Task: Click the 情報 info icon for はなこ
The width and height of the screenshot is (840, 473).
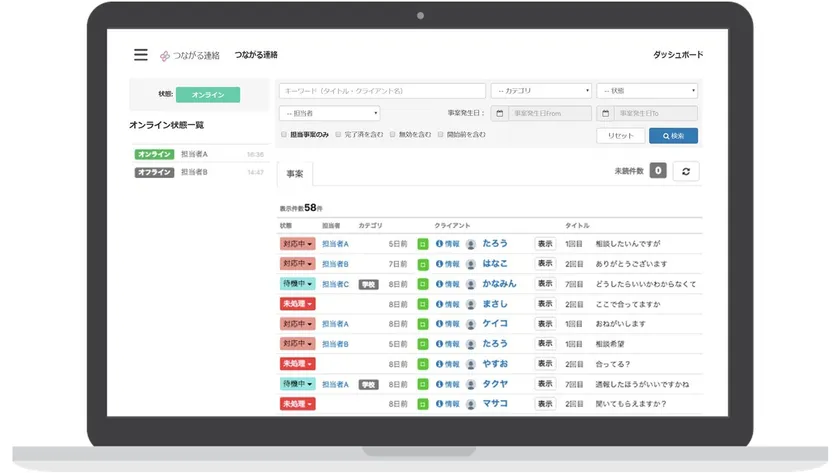Action: (440, 263)
